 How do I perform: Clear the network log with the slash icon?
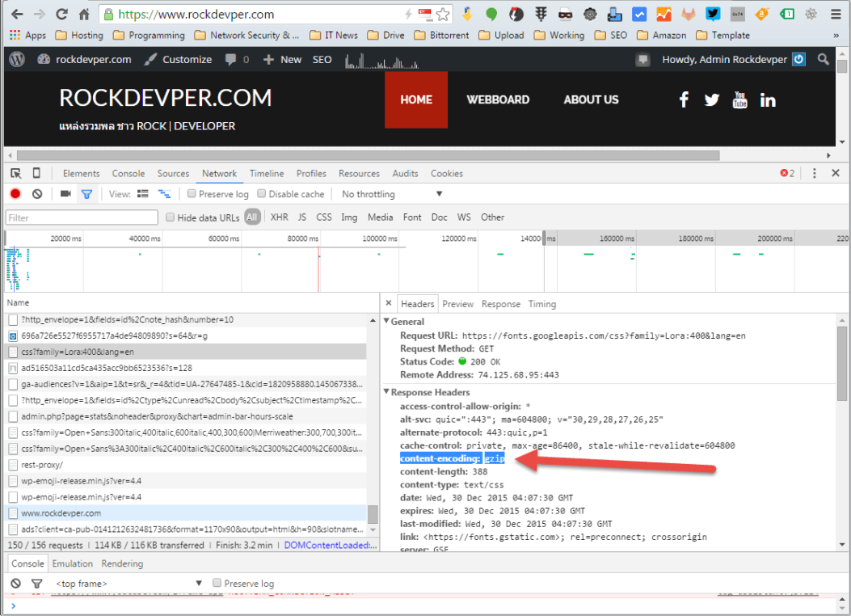click(x=36, y=194)
